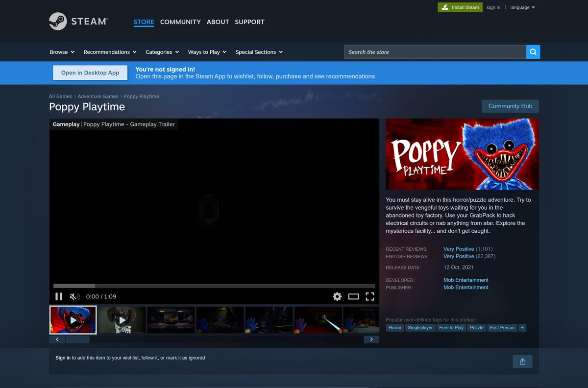This screenshot has width=588, height=388.
Task: Go to the STORE tab
Action: point(144,22)
